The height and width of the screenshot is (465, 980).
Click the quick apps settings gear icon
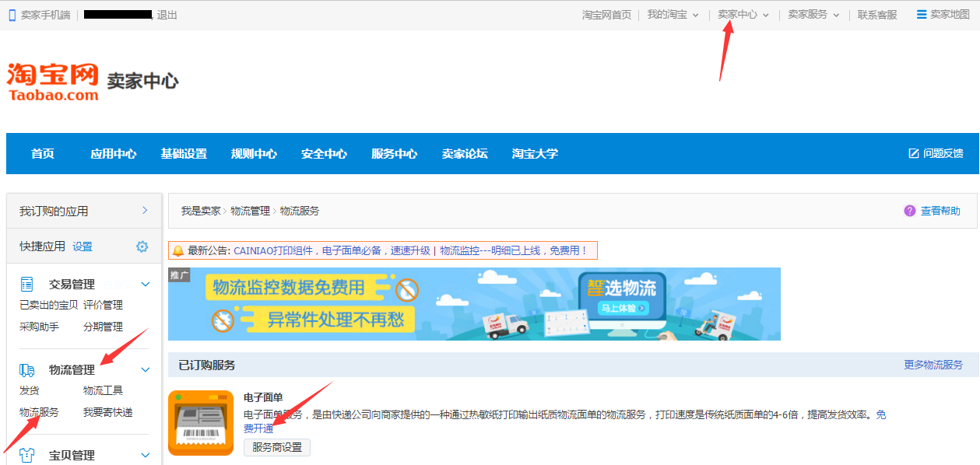(142, 246)
